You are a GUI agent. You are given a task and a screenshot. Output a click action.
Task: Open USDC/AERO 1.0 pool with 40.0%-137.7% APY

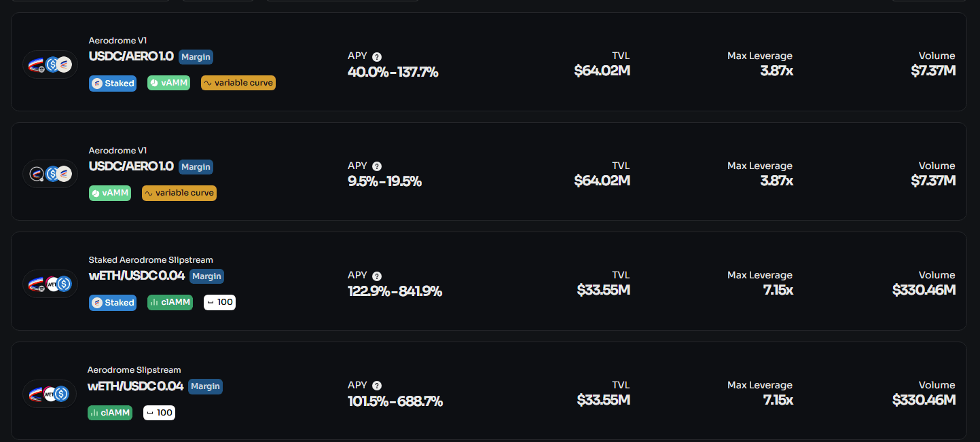(131, 56)
